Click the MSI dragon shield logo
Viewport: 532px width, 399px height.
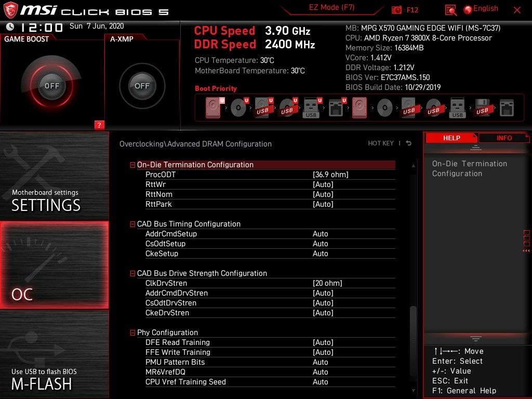(x=10, y=10)
